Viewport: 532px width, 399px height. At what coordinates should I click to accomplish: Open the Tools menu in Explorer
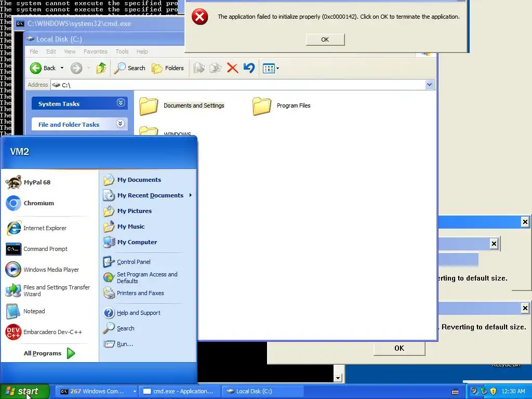point(122,51)
